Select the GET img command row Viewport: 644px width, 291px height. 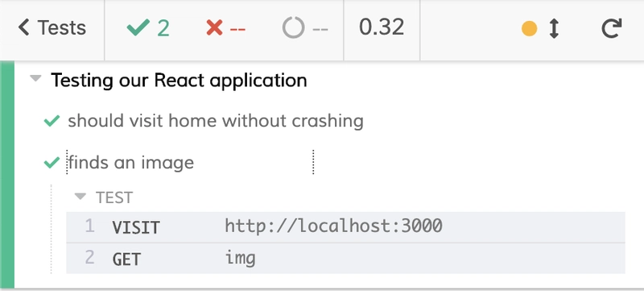click(345, 259)
